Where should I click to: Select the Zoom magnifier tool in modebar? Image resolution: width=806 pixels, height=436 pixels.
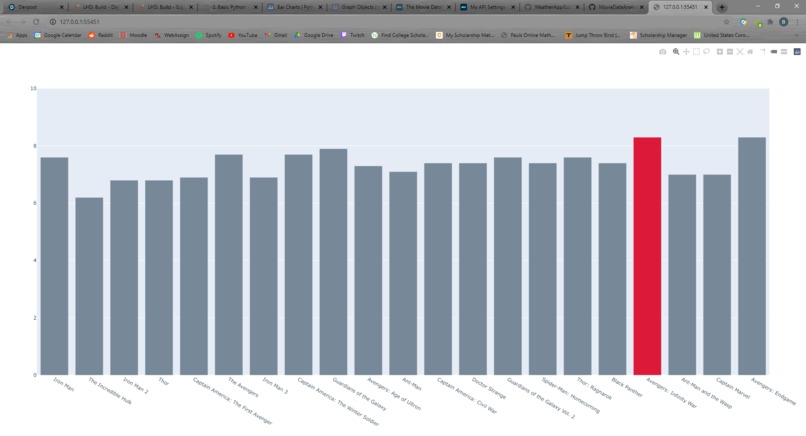tap(676, 51)
